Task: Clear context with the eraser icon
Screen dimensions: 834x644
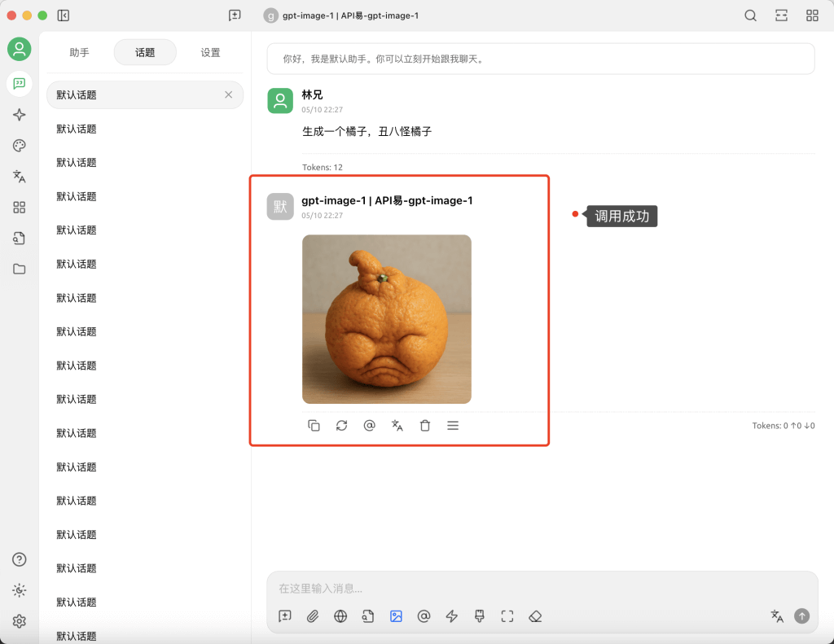Action: coord(535,616)
